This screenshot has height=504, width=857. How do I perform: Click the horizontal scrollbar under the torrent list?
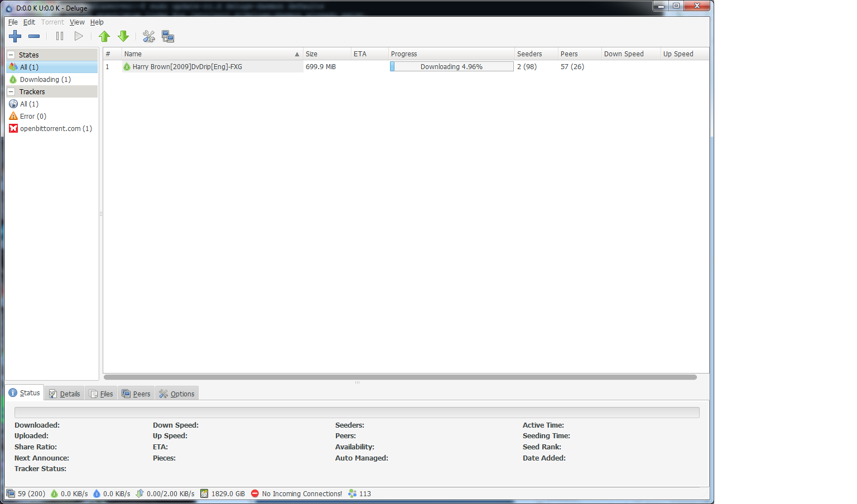pos(400,377)
